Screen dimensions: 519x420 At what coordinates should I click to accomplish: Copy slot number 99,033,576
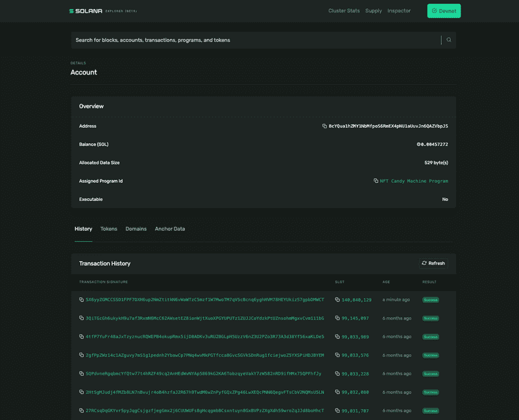[337, 355]
